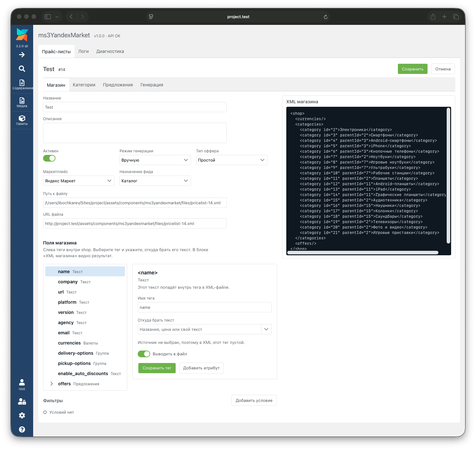Viewport: 476px width, 450px height.
Task: Click the MODX logo in the sidebar
Action: (22, 35)
